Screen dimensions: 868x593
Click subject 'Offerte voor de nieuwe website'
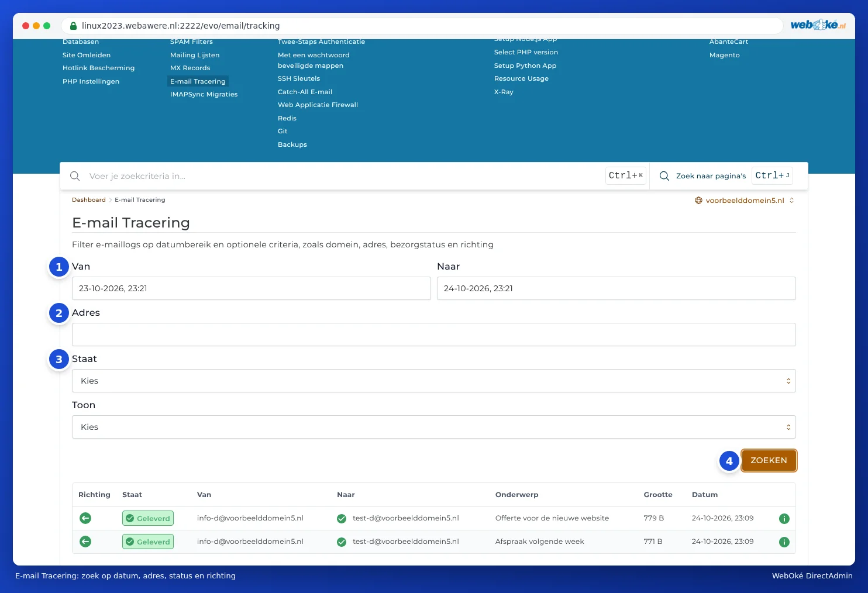[x=552, y=518]
